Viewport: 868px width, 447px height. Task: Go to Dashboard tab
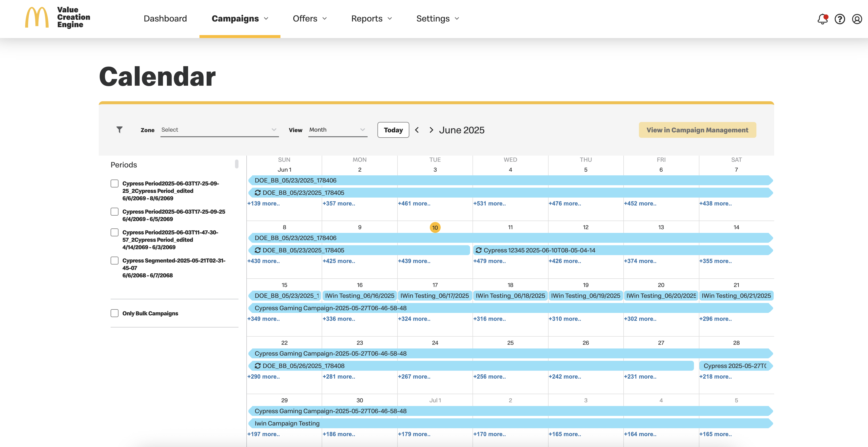pyautogui.click(x=165, y=19)
